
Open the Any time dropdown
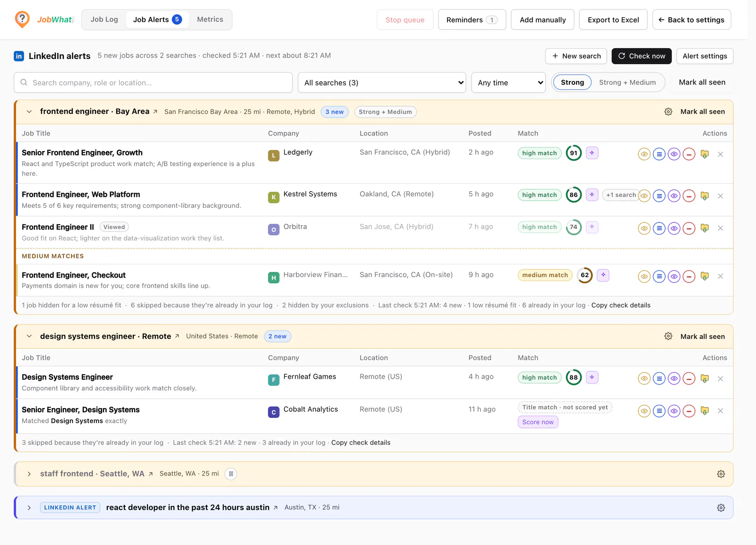click(x=508, y=83)
